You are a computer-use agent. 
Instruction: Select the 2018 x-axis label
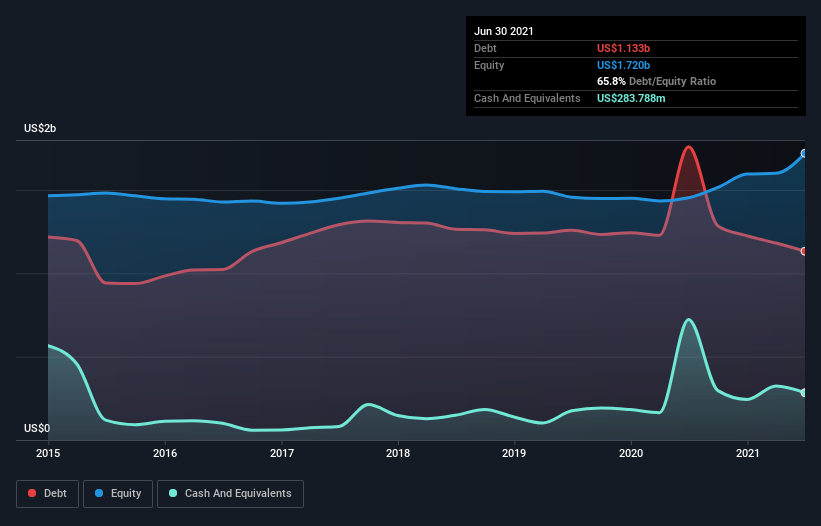(x=398, y=453)
